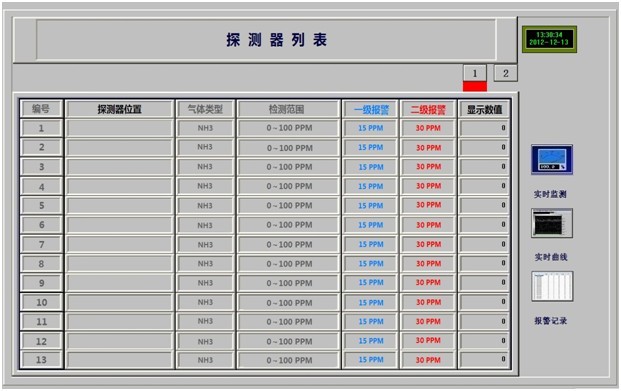Image resolution: width=621 pixels, height=391 pixels.
Task: Select detector location field for row 7
Action: pyautogui.click(x=119, y=244)
